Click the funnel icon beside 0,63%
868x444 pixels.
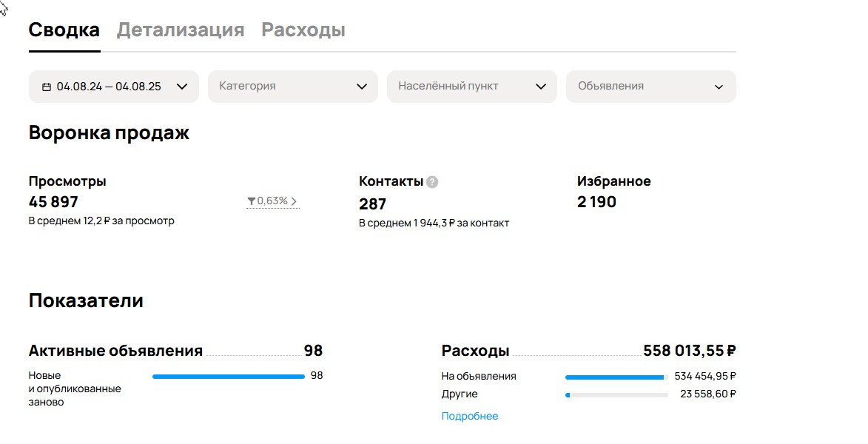(252, 201)
